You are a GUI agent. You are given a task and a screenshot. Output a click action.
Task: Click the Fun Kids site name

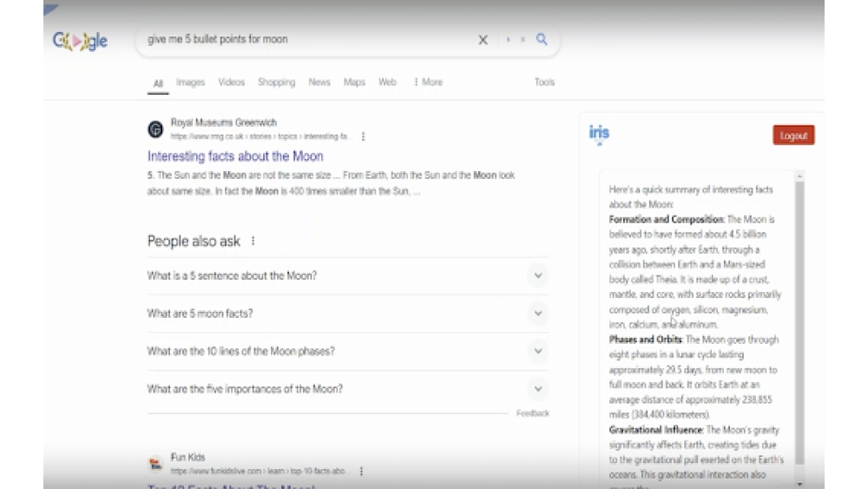[x=187, y=457]
